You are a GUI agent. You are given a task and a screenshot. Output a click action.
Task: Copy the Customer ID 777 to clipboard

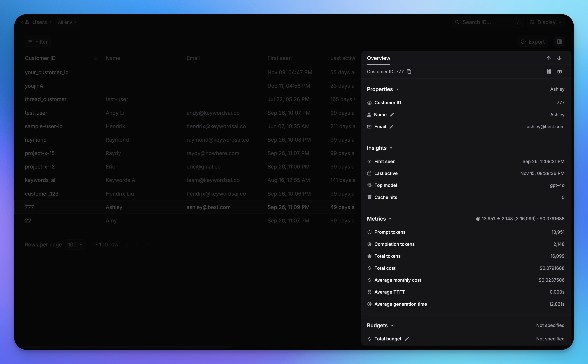point(409,71)
